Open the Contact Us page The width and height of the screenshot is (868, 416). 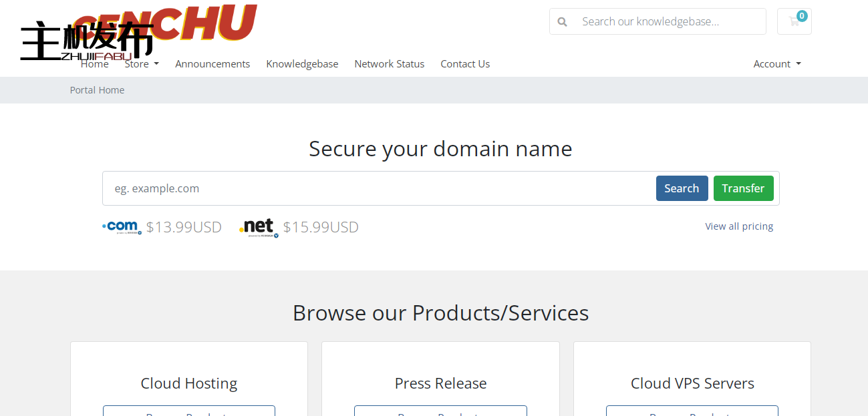pyautogui.click(x=465, y=63)
